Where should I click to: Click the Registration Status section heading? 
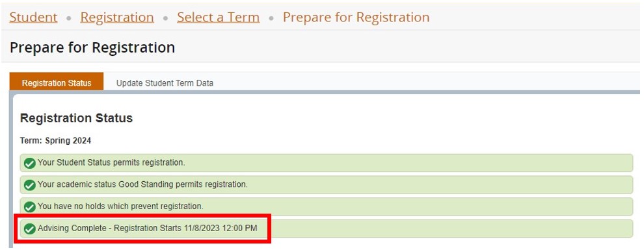[76, 118]
